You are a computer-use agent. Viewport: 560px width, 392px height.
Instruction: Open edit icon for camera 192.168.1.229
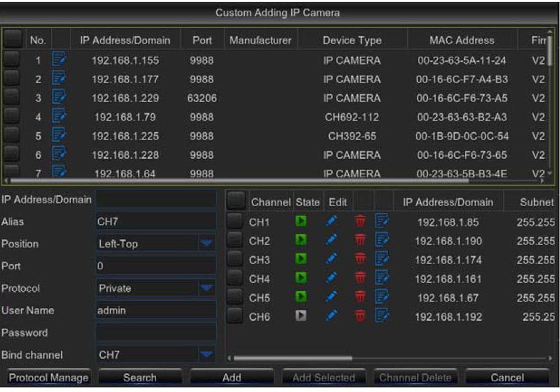(59, 97)
